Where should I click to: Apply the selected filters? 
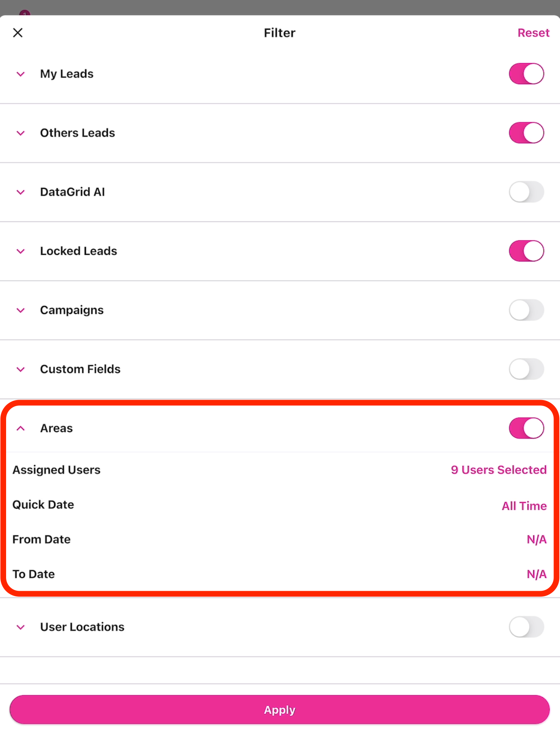(x=280, y=710)
